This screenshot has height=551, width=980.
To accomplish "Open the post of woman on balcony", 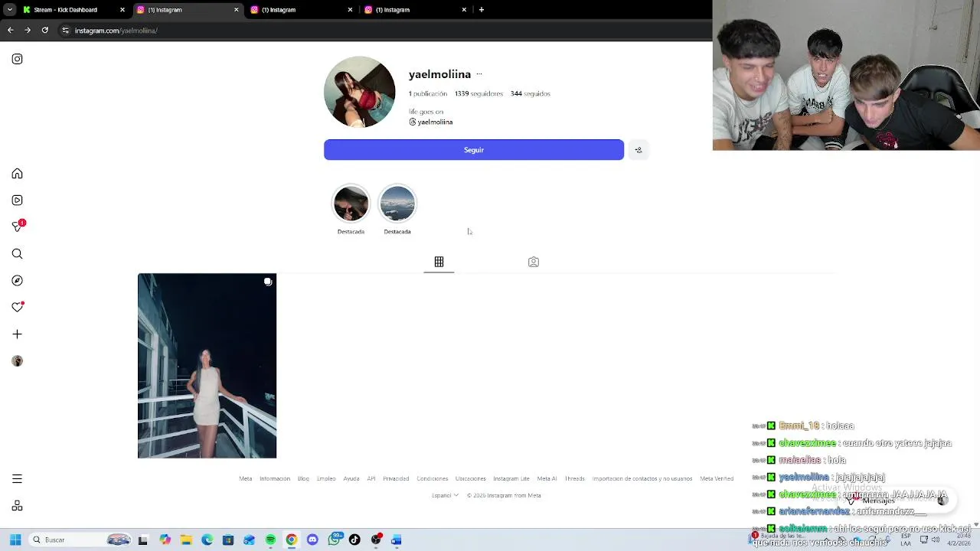I will tap(207, 366).
